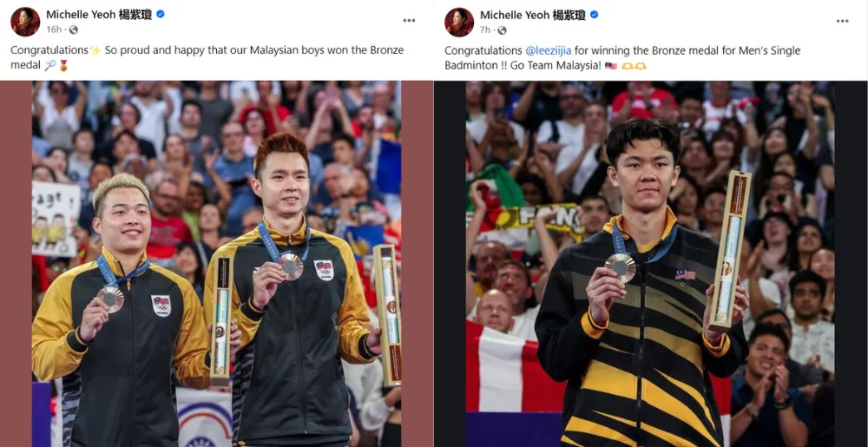Screen dimensions: 868x447
Task: Open the left post's profile avatar
Action: [25, 22]
